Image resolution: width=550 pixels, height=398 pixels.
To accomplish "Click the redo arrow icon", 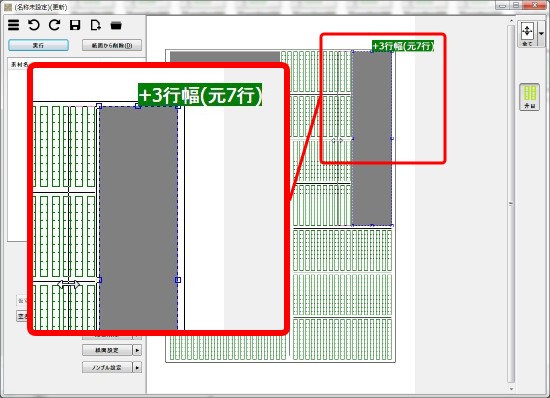I will [x=54, y=25].
